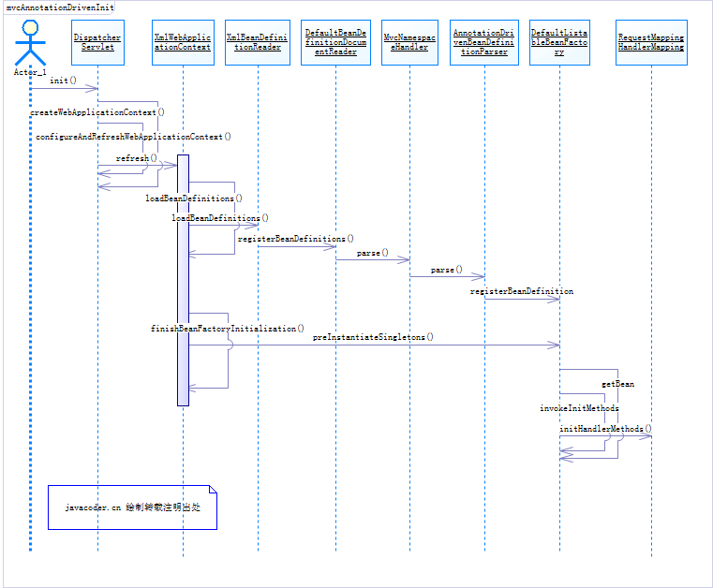Screen dimensions: 713x588
Task: Click the MvcNamespaceHandler object box
Action: pos(409,42)
